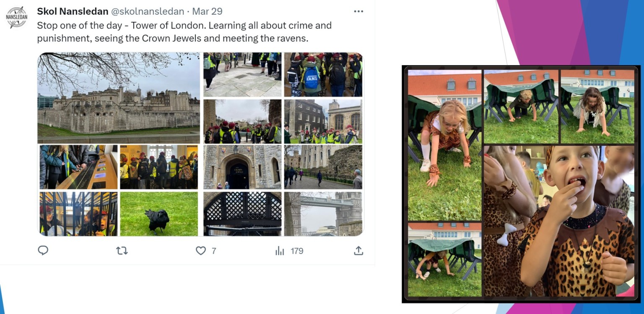Open the Skol Nansledan profile name
Screen dimensions: 644x314
(73, 11)
